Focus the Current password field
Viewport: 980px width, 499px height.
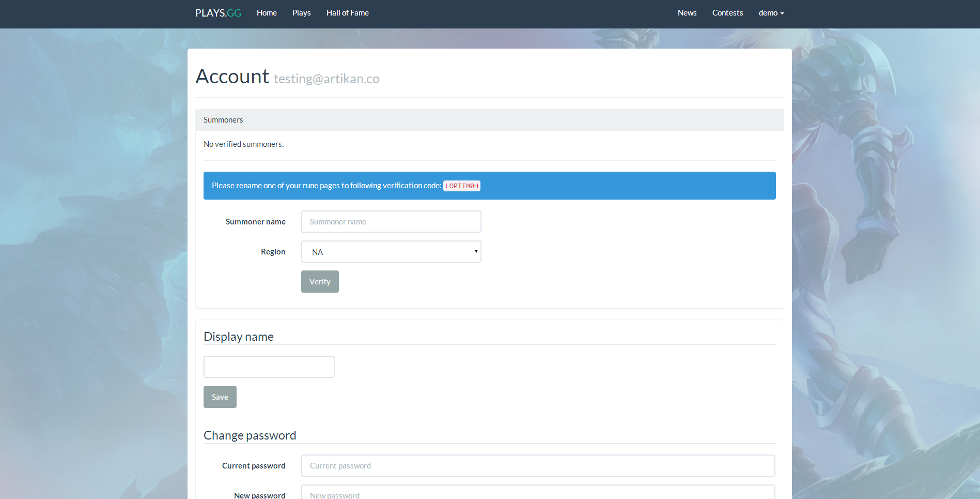pos(538,465)
